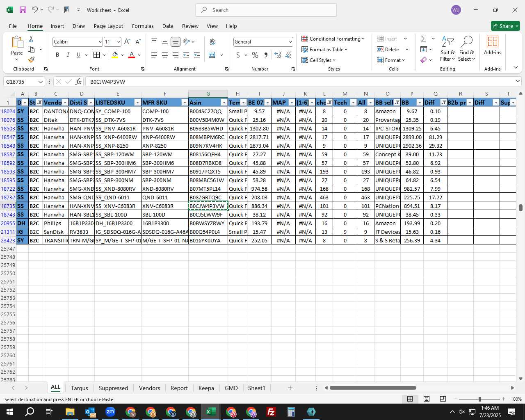Add a new sheet with plus icon
525x420 pixels.
[x=290, y=388]
